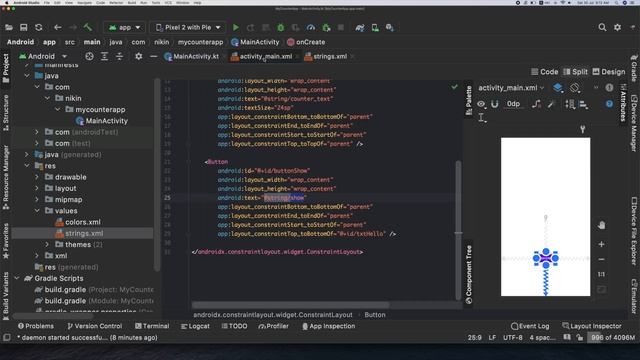Image resolution: width=640 pixels, height=360 pixels.
Task: Open the Save All icon
Action: click(x=24, y=27)
